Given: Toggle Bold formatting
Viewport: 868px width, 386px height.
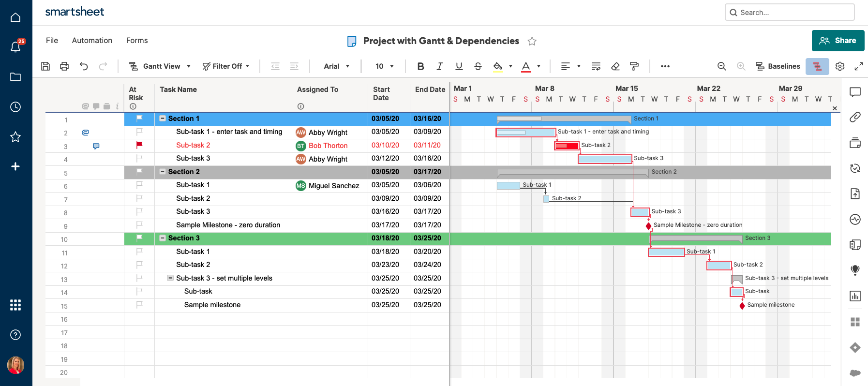Looking at the screenshot, I should 420,66.
